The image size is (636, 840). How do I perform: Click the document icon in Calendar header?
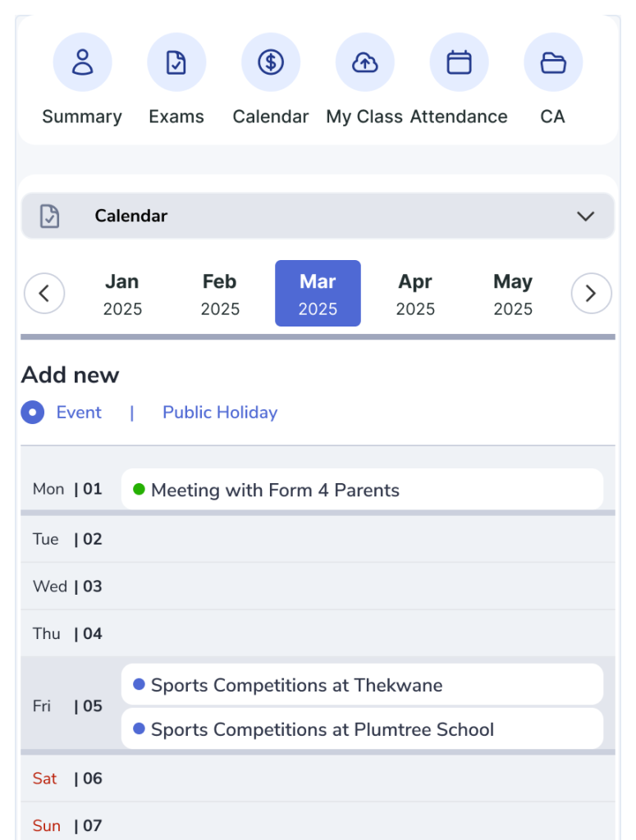pyautogui.click(x=50, y=216)
